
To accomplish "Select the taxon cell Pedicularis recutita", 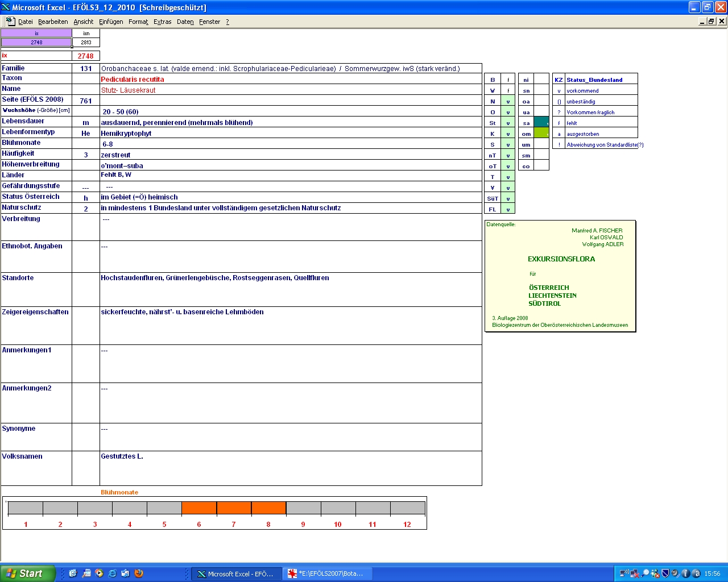I will 291,79.
